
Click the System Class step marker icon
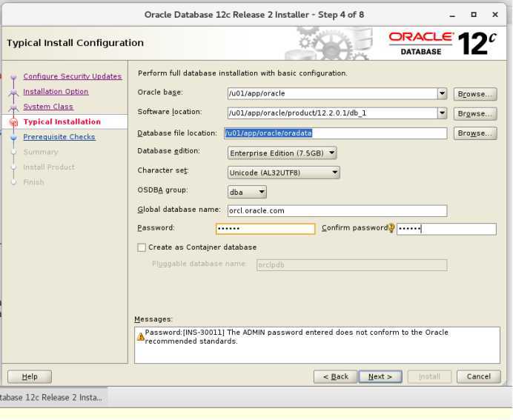(13, 107)
